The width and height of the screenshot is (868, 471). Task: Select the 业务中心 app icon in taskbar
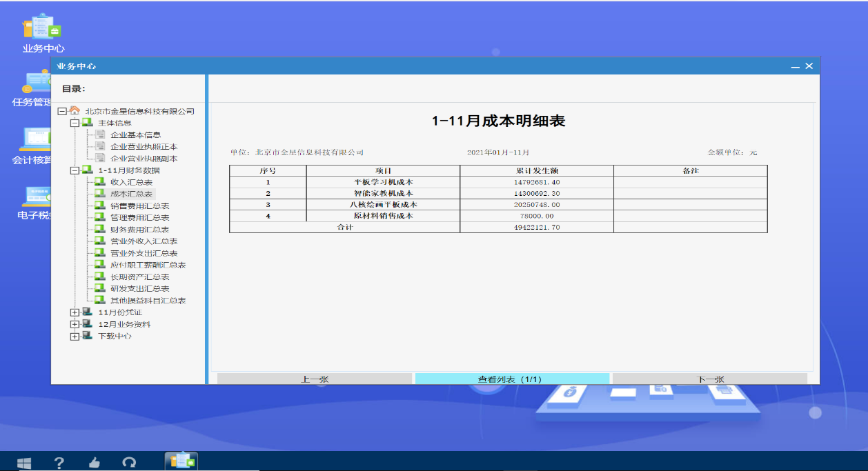[181, 461]
